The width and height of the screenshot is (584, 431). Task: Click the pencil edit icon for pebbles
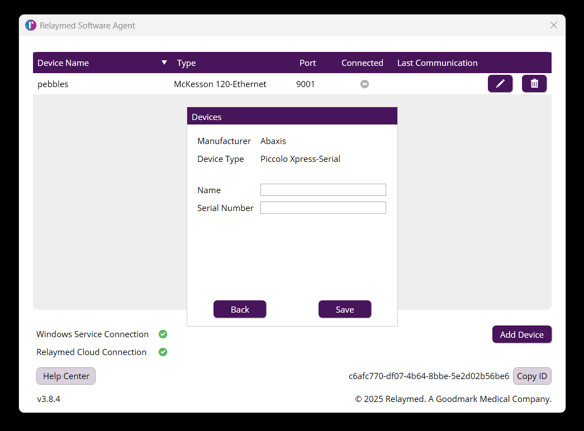500,83
